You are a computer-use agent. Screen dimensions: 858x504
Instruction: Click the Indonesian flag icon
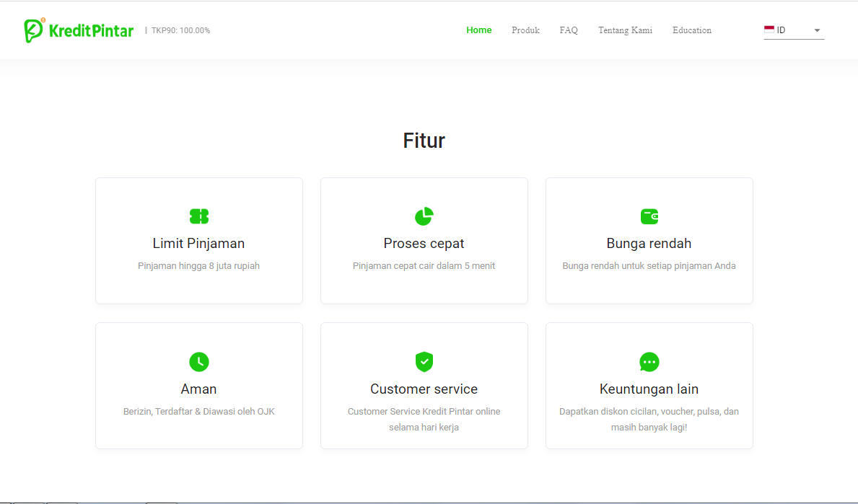769,30
